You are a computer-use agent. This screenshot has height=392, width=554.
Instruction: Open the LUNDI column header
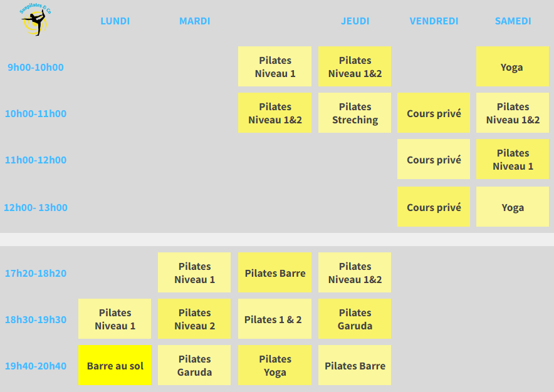(x=115, y=21)
